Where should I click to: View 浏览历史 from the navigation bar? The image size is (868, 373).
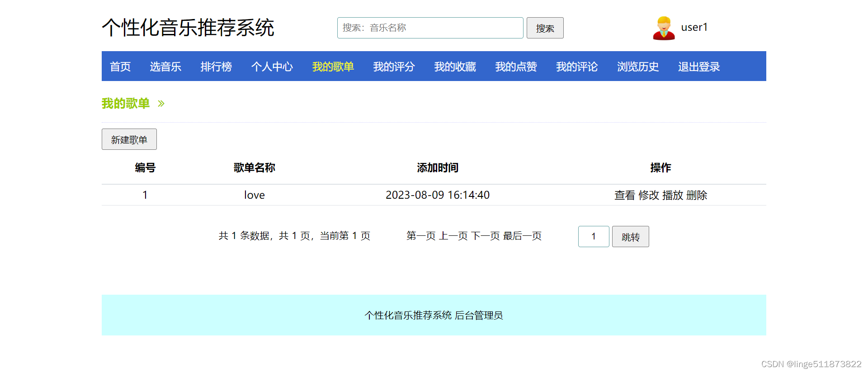point(638,67)
